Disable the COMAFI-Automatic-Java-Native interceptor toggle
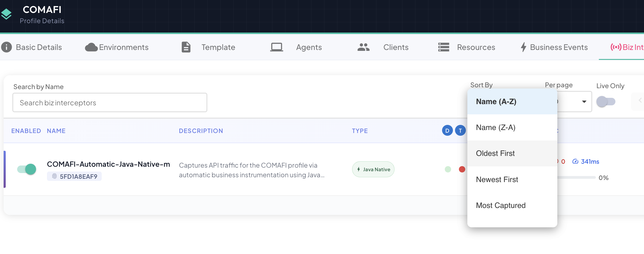Image resolution: width=644 pixels, height=254 pixels. coord(26,169)
